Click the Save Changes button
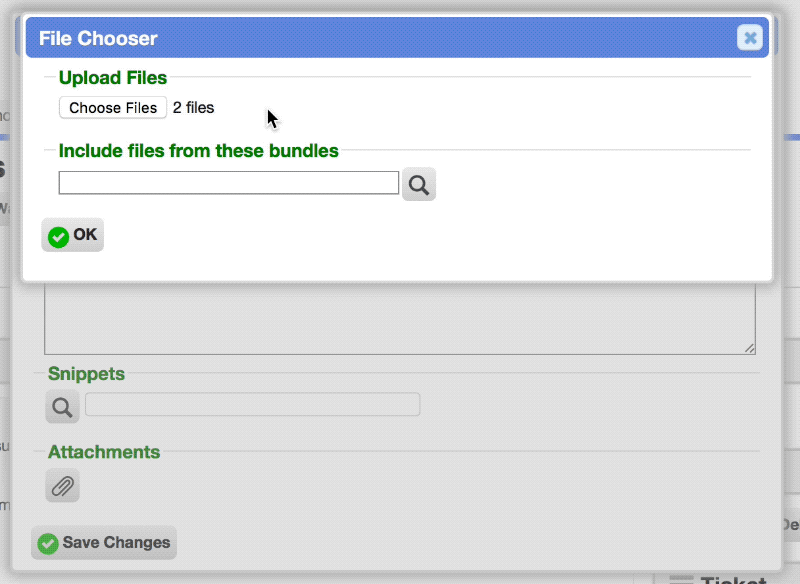The image size is (800, 584). pyautogui.click(x=104, y=543)
